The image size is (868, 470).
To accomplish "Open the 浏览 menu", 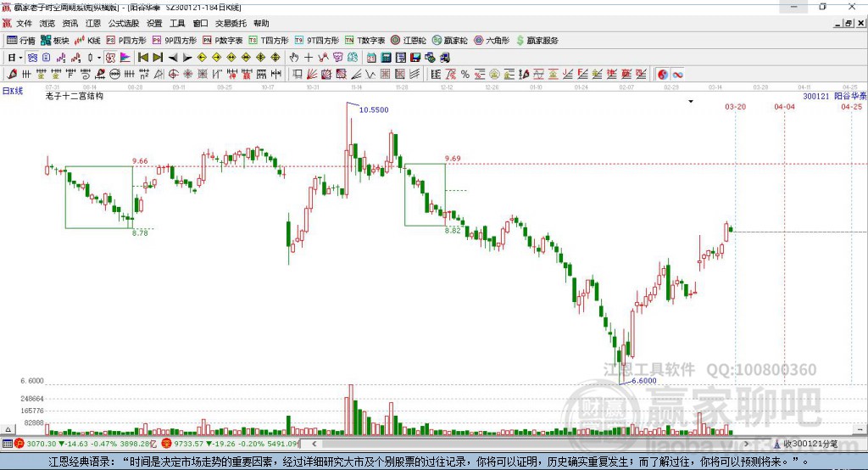I will click(x=47, y=23).
